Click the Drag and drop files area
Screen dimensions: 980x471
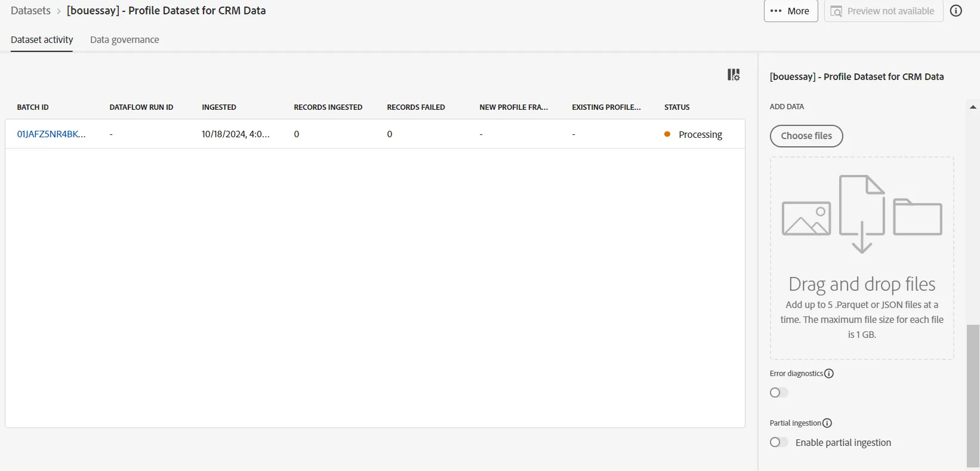click(x=862, y=258)
